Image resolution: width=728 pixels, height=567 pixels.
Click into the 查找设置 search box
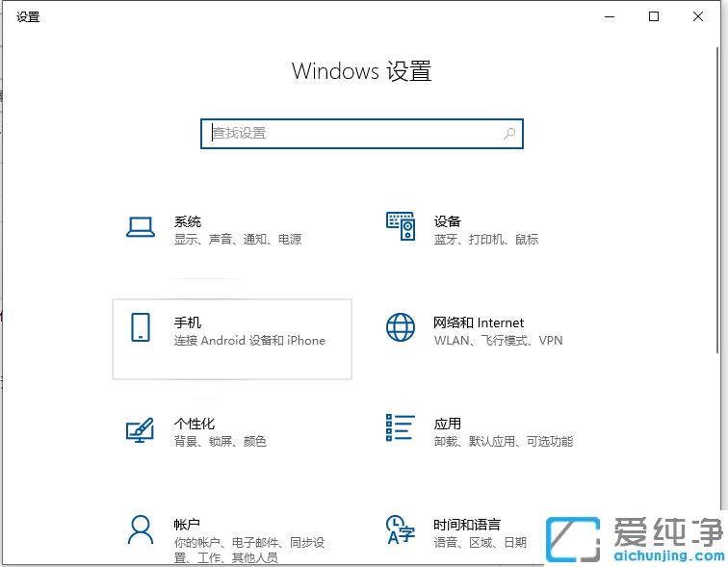tap(362, 134)
